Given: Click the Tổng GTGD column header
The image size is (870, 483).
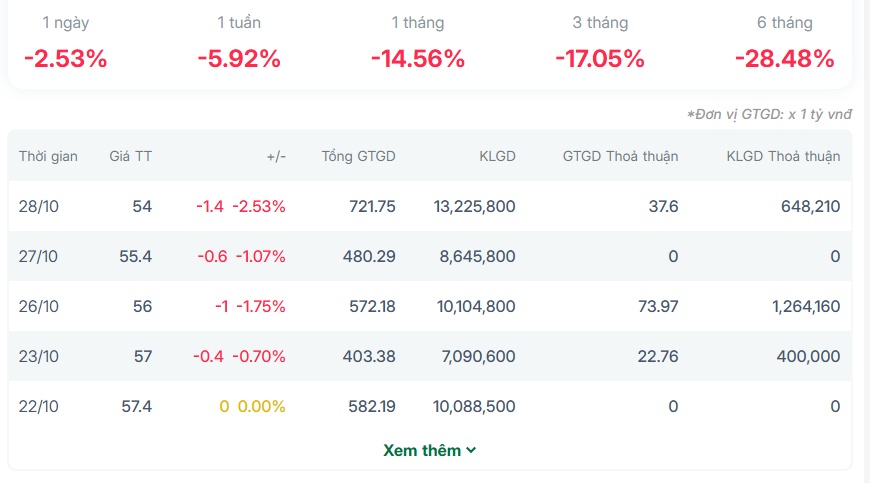Looking at the screenshot, I should [x=358, y=156].
